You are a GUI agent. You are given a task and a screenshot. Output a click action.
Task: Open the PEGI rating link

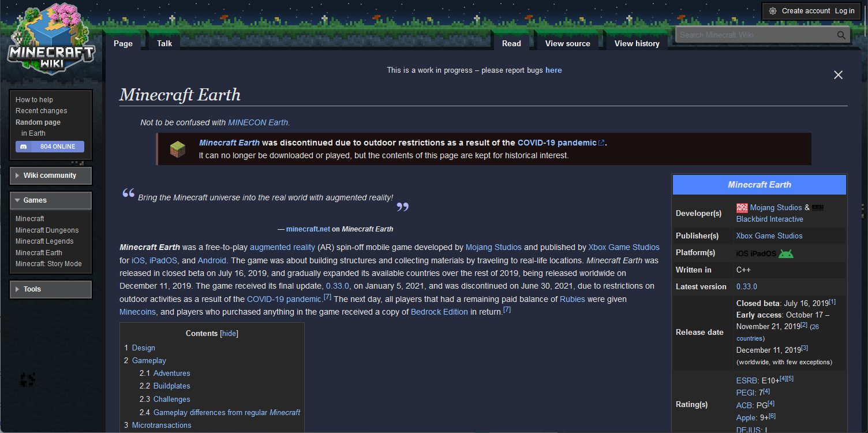click(x=746, y=393)
